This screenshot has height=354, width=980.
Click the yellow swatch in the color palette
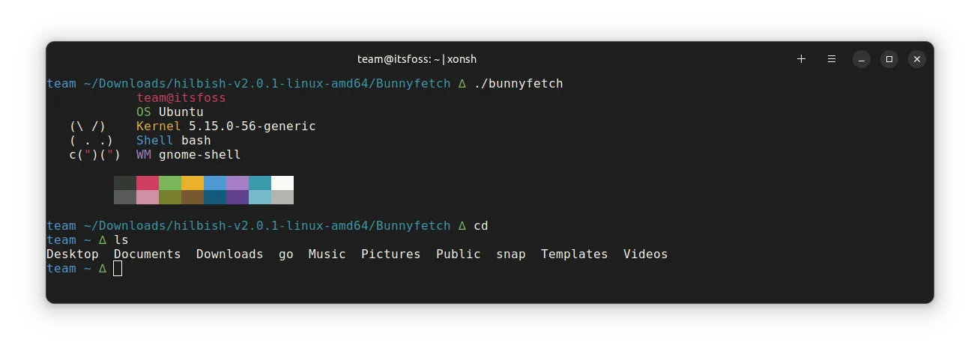coord(193,183)
